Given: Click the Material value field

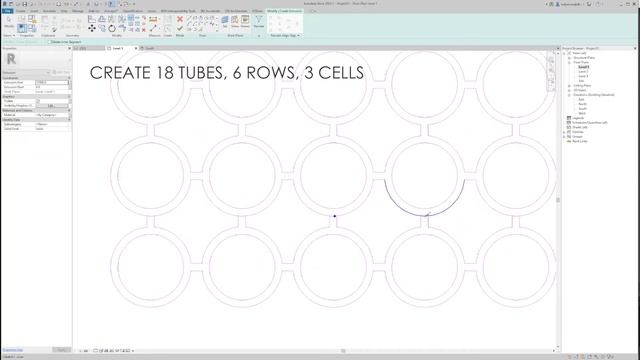Looking at the screenshot, I should tap(51, 115).
